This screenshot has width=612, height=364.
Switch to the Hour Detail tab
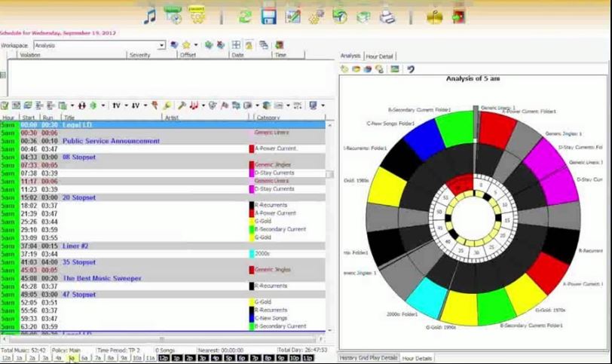tap(379, 57)
